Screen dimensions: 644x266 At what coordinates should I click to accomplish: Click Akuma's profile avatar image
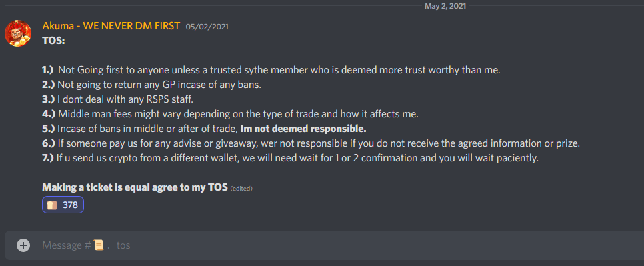(17, 33)
